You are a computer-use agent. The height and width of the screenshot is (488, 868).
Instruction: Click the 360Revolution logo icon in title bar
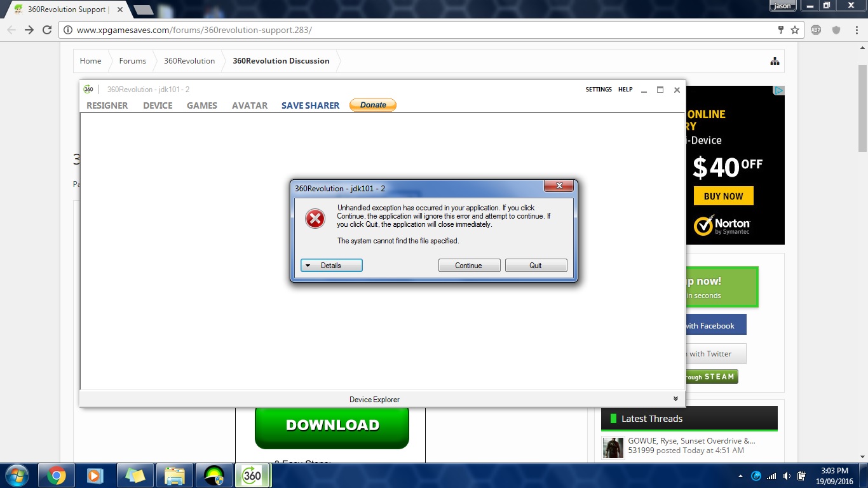88,90
